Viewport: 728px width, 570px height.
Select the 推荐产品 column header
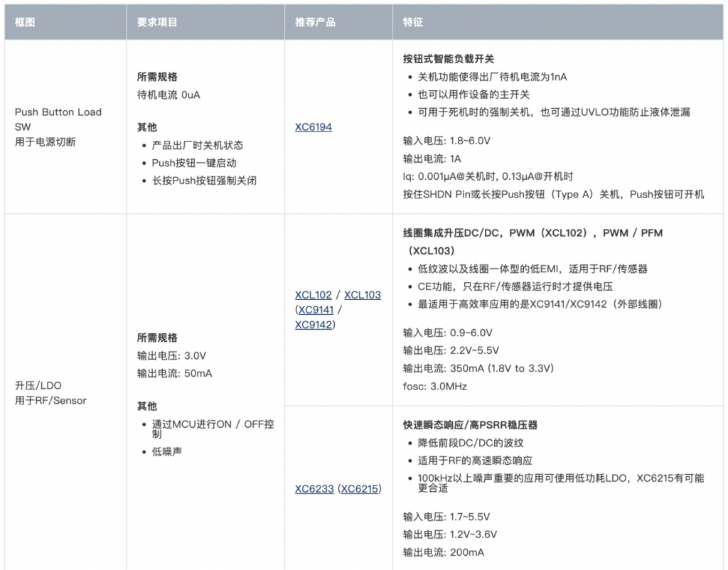315,22
